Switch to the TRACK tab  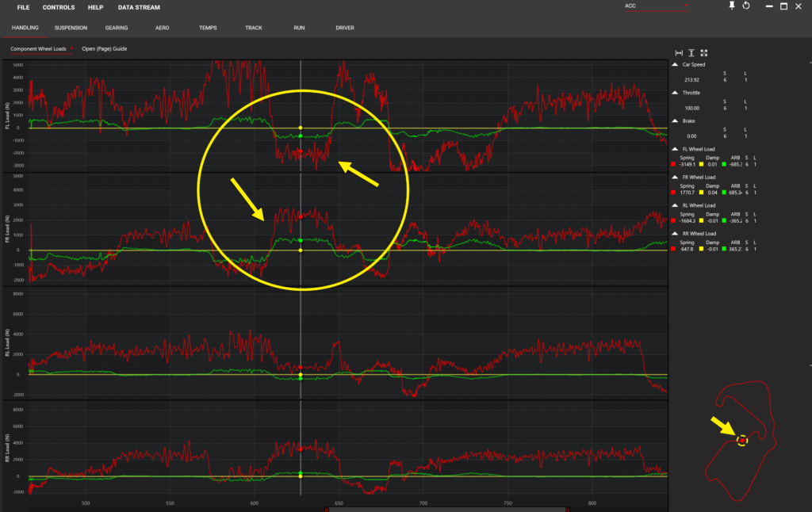click(x=254, y=28)
